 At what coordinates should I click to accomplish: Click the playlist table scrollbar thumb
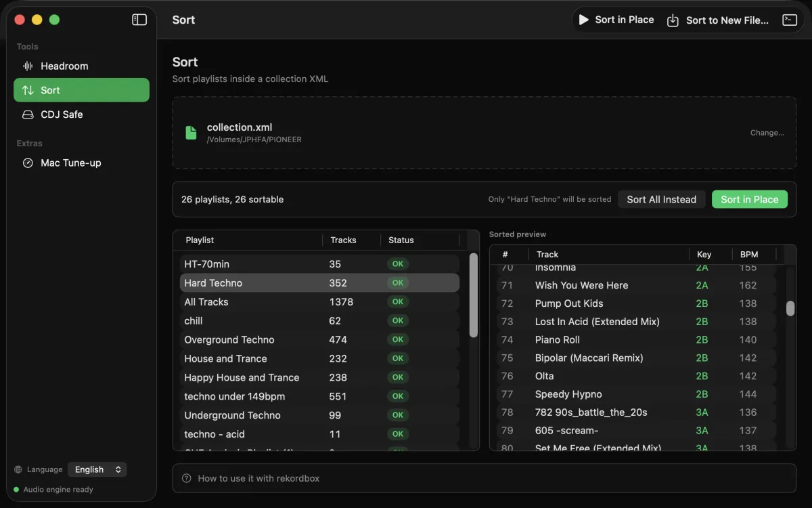pyautogui.click(x=474, y=295)
